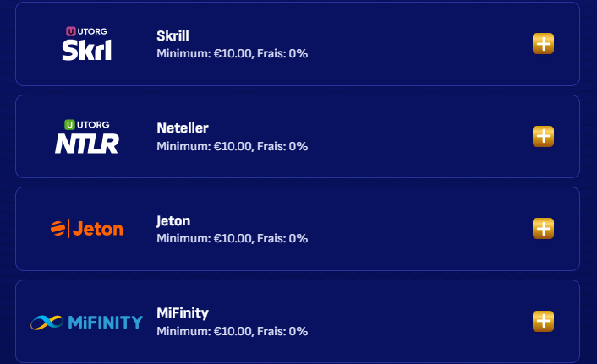Screen dimensions: 597x364
Task: Choose the Jeton title label
Action: 173,221
